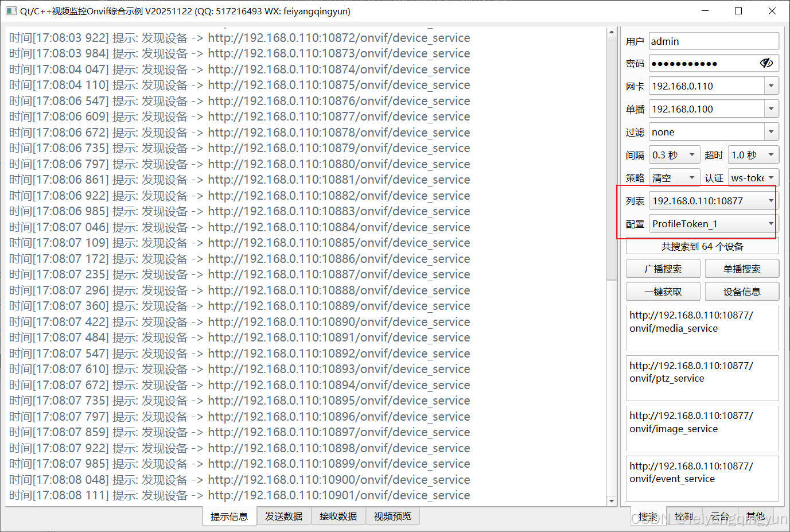Screen dimensions: 790x532
Task: Click the 单播搜索 button
Action: 742,269
